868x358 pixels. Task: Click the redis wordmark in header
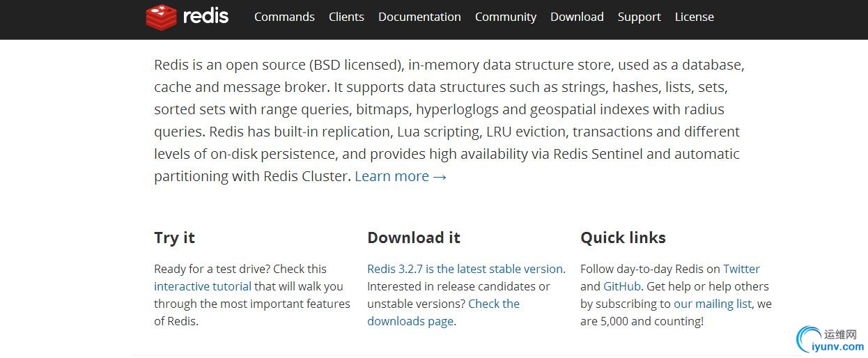tap(206, 16)
